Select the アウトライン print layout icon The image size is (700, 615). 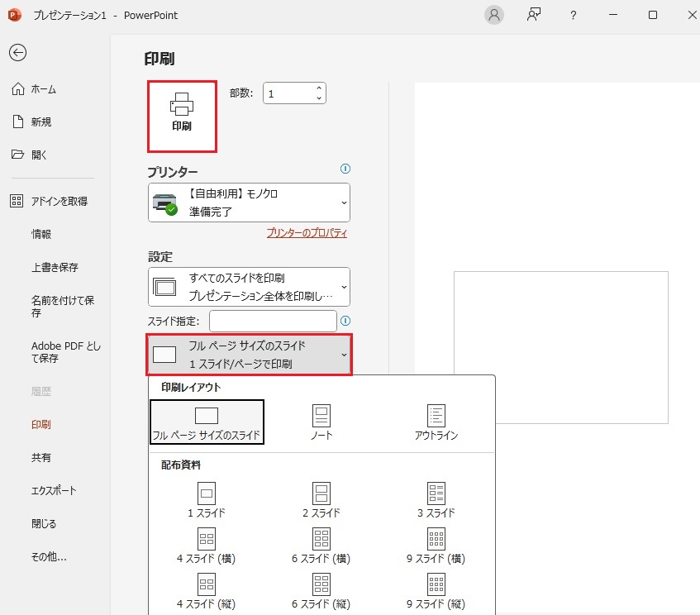(436, 422)
